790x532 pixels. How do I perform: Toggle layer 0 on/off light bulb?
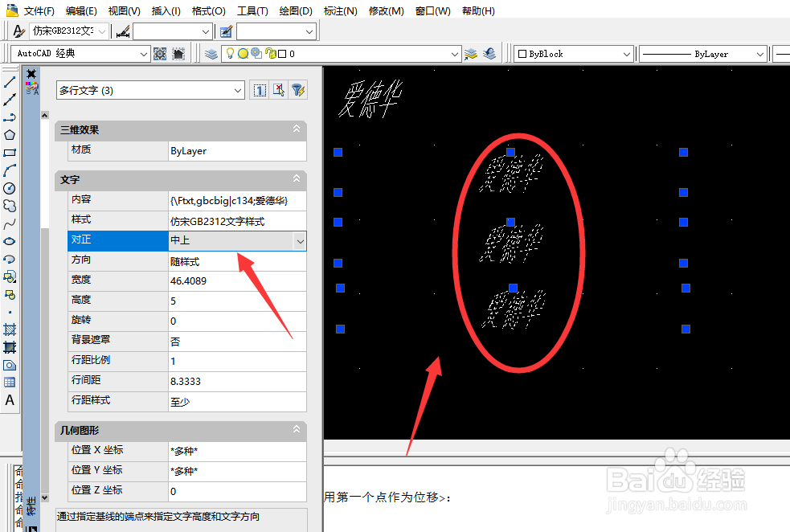pos(230,53)
